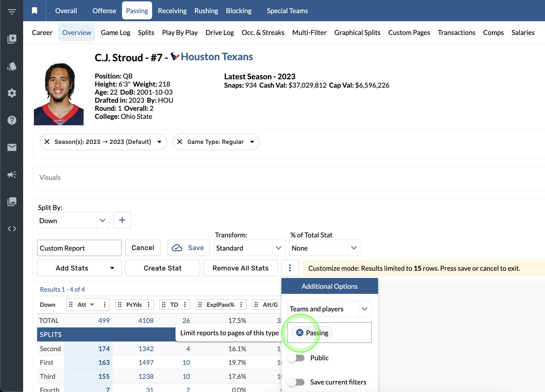545x392 pixels.
Task: Enable the Save current filters toggle
Action: [x=296, y=382]
